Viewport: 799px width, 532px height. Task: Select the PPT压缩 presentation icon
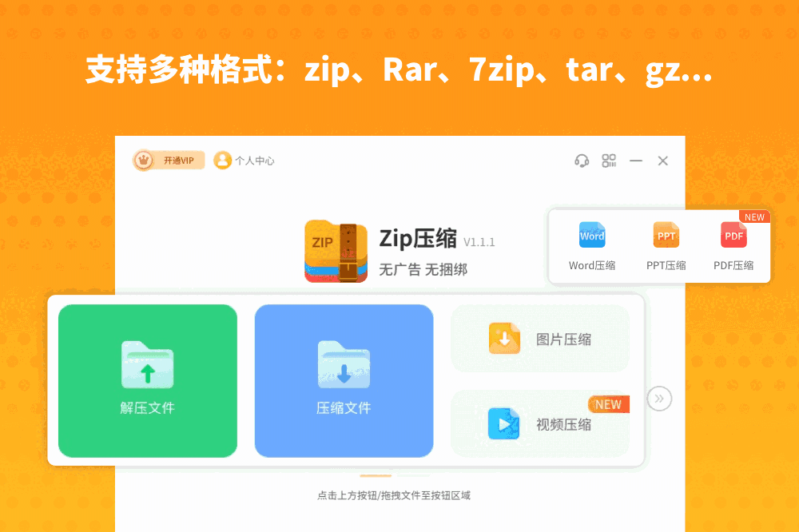666,236
